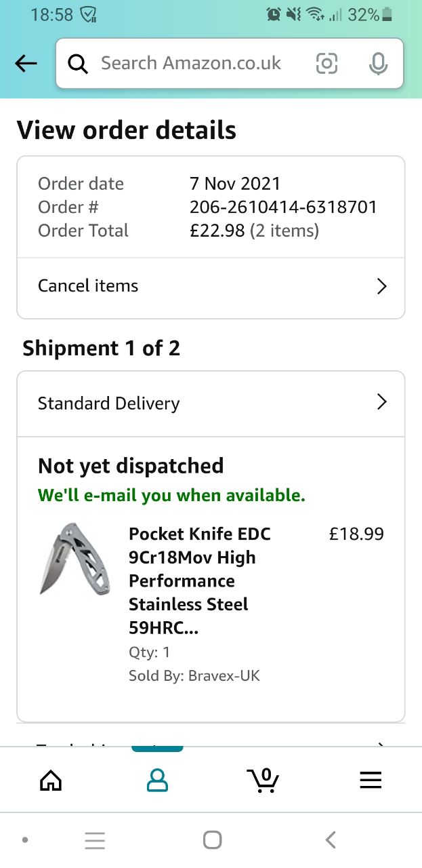Tap the Sold By Bravex-UK text
Viewport: 422px width, 868px height.
[194, 676]
